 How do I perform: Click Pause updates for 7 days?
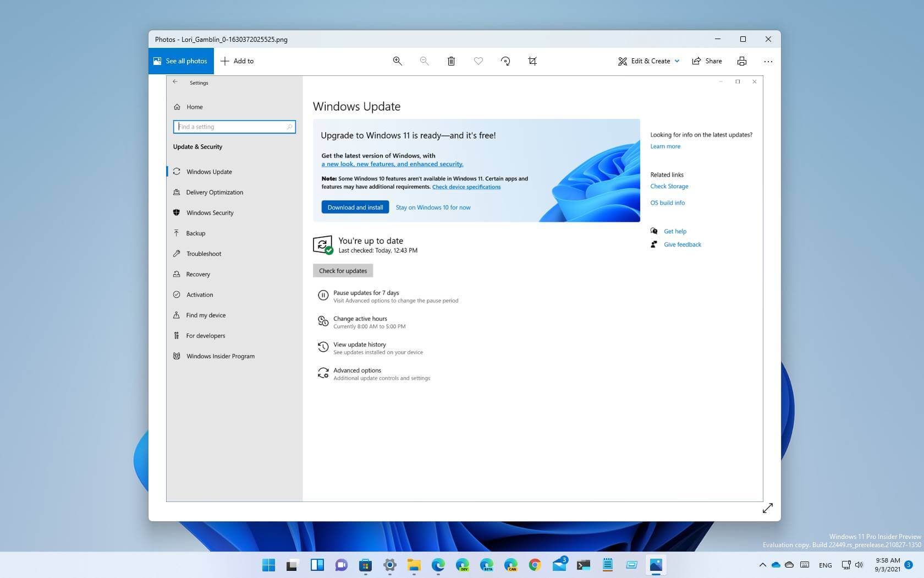click(x=388, y=296)
